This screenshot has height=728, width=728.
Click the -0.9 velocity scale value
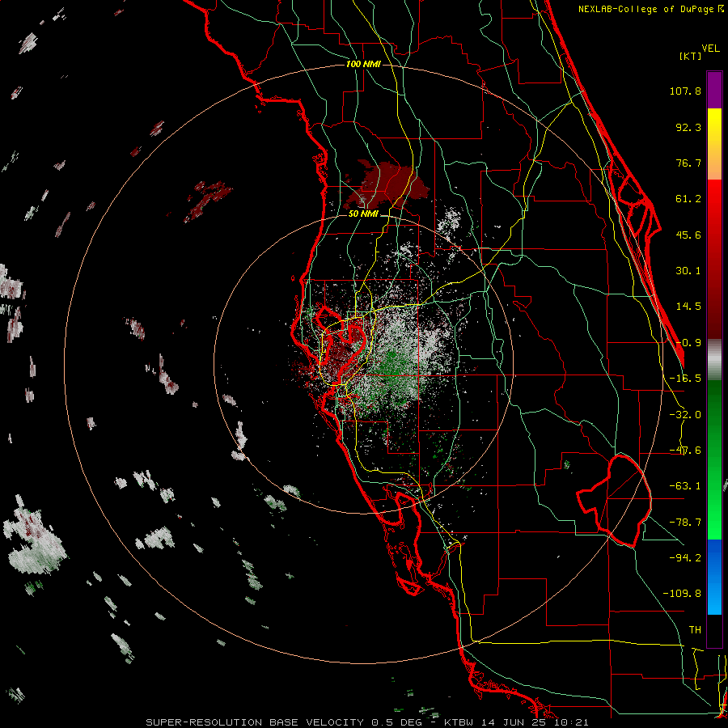tap(688, 343)
